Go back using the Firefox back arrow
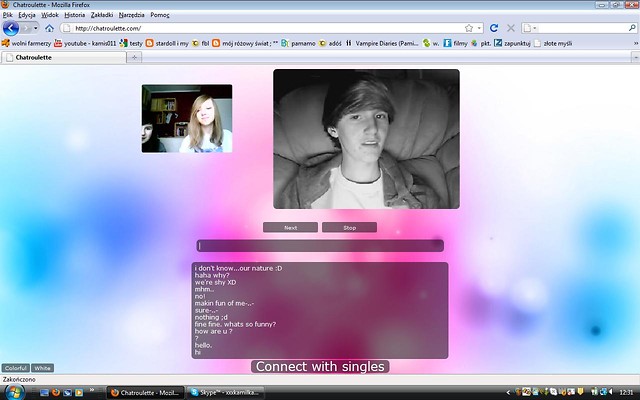Viewport: 640px width, 400px height. (11, 28)
